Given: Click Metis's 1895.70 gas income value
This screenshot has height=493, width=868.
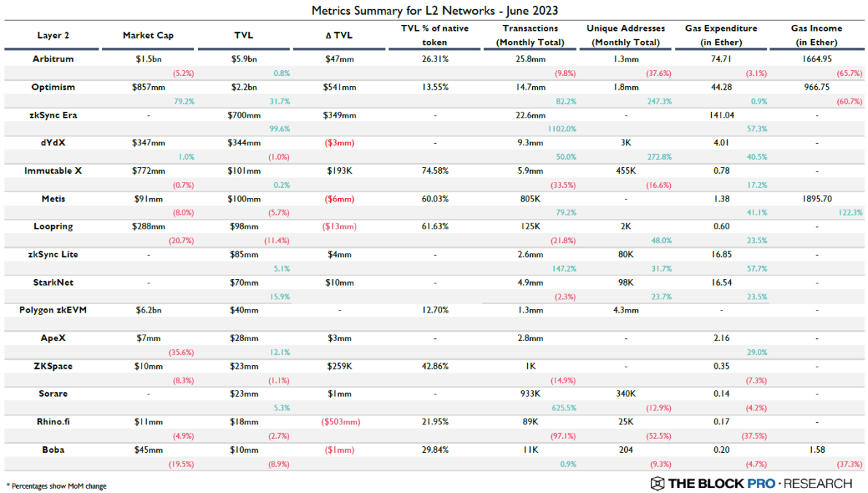Looking at the screenshot, I should pyautogui.click(x=816, y=199).
